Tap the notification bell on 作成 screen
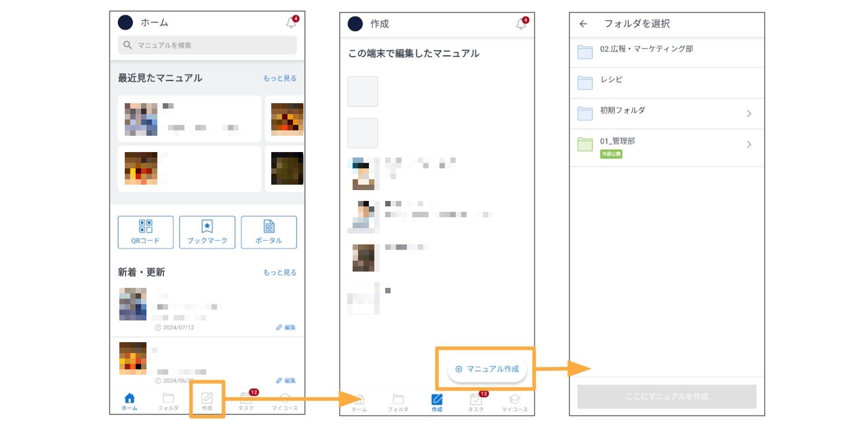The image size is (868, 425). (x=522, y=24)
